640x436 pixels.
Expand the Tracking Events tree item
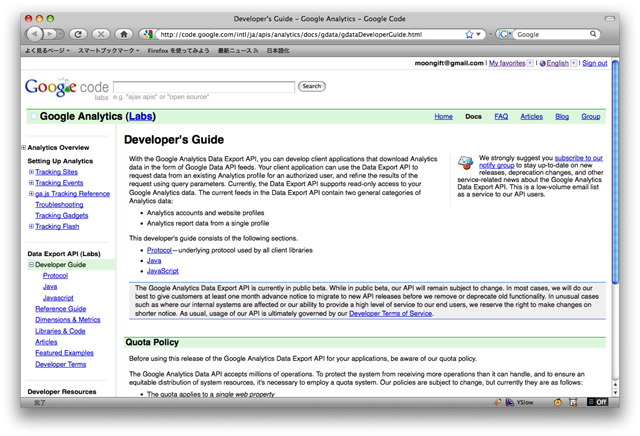click(31, 182)
